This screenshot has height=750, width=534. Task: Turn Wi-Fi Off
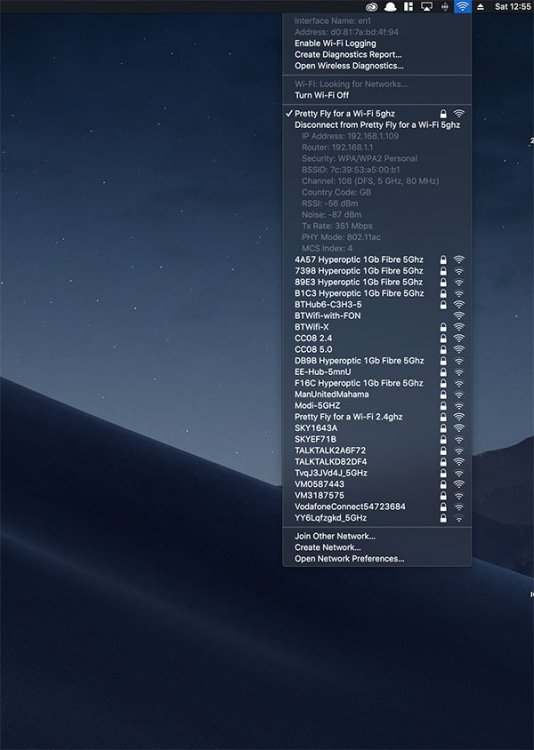tap(377, 95)
